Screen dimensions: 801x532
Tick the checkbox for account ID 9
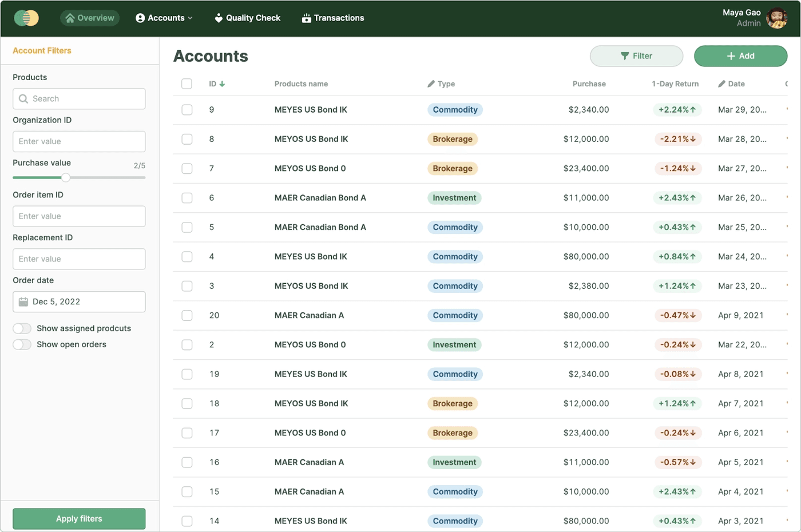[187, 110]
